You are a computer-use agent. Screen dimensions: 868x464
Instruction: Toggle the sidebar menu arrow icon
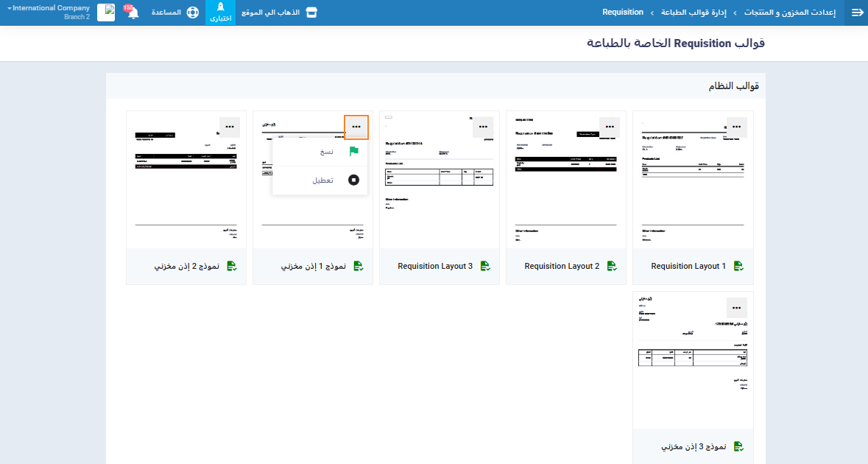[x=856, y=13]
